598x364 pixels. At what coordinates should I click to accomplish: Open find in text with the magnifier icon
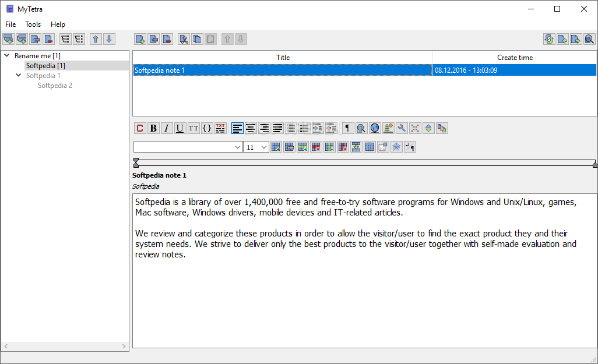coord(361,129)
